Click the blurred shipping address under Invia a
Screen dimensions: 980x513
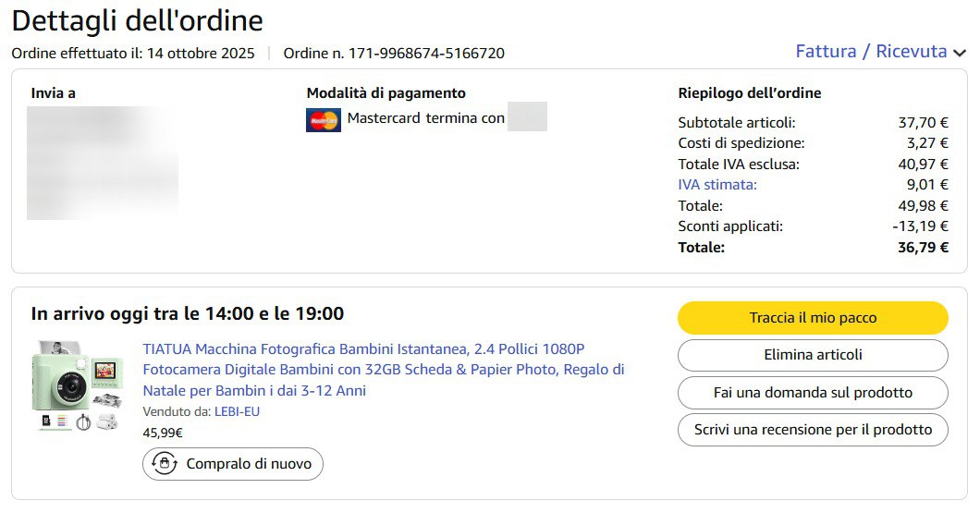coord(102,163)
